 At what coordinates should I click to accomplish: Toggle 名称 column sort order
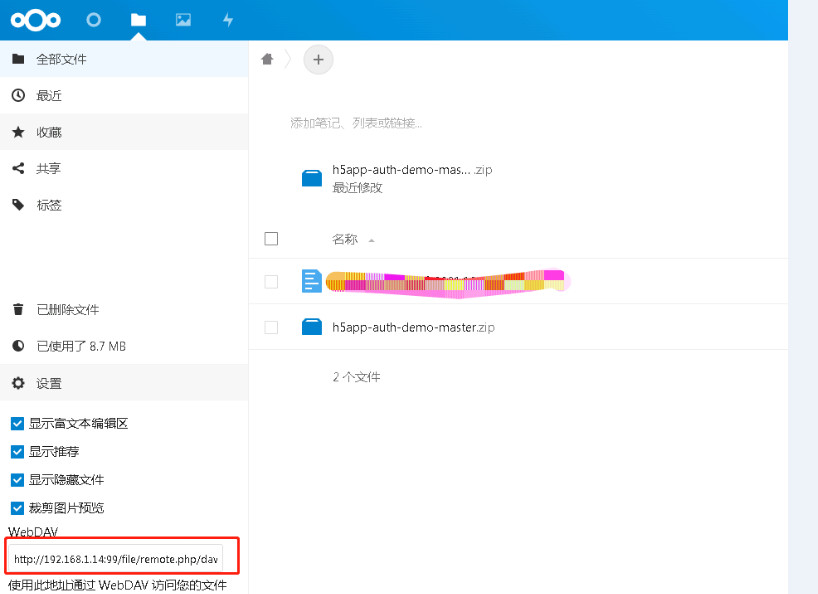tap(346, 239)
